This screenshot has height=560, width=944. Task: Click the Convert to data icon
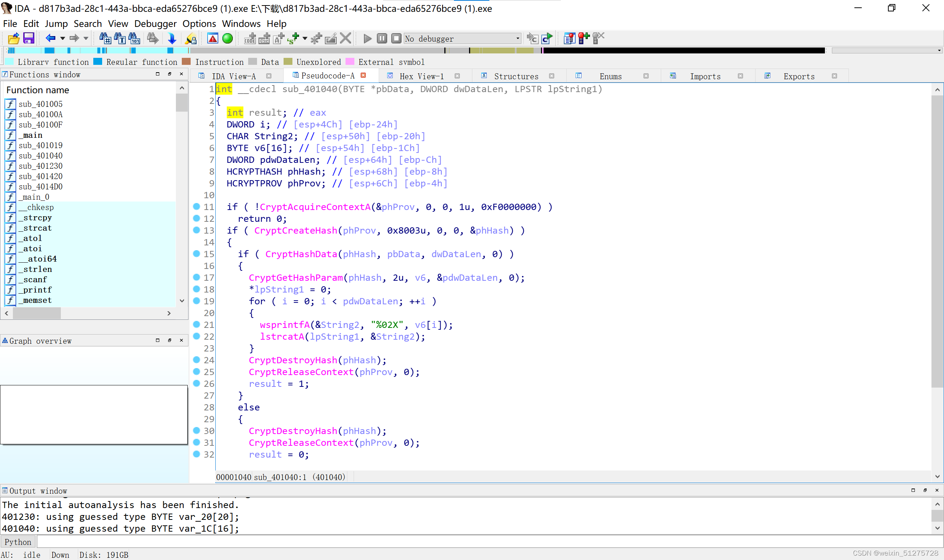264,38
